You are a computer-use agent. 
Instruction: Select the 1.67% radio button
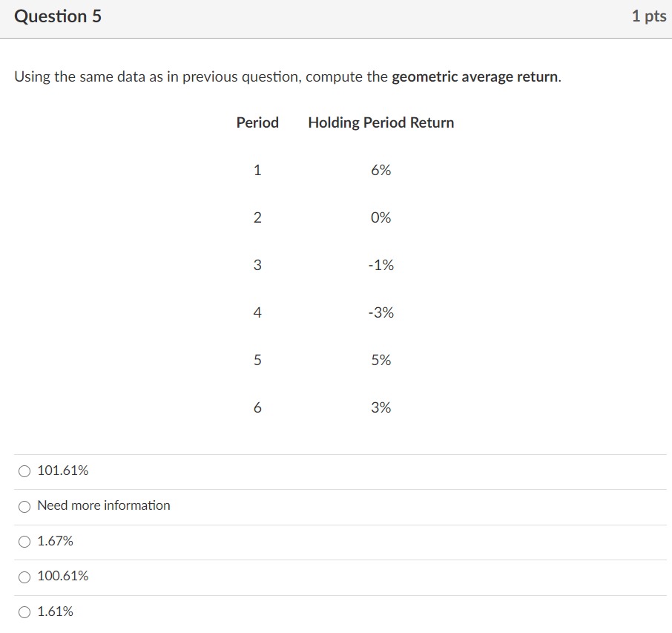24,541
